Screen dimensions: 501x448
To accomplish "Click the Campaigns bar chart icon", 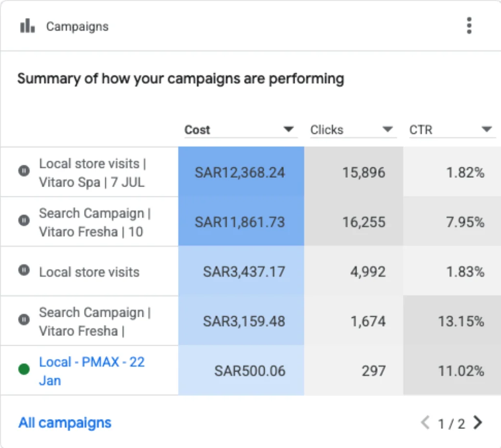I will click(x=27, y=26).
